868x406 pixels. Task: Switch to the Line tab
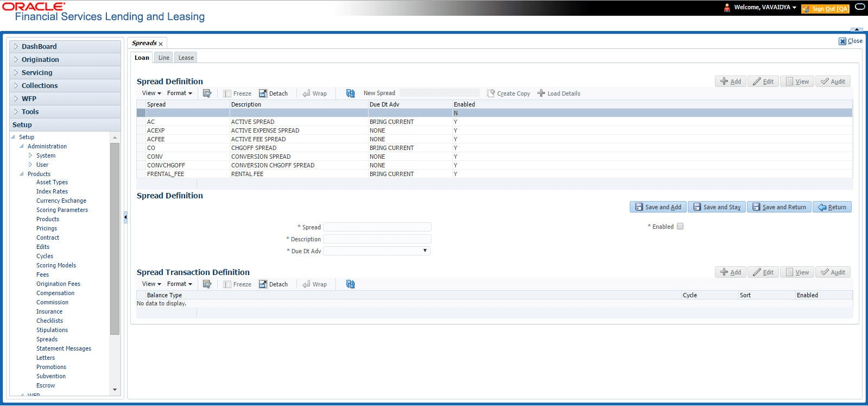(164, 58)
